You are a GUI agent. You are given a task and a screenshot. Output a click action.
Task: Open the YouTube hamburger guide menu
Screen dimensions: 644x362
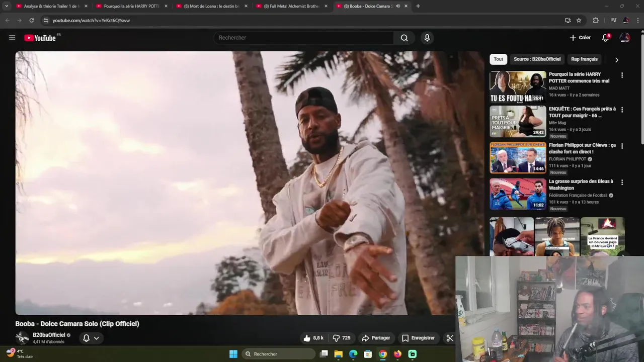(12, 38)
